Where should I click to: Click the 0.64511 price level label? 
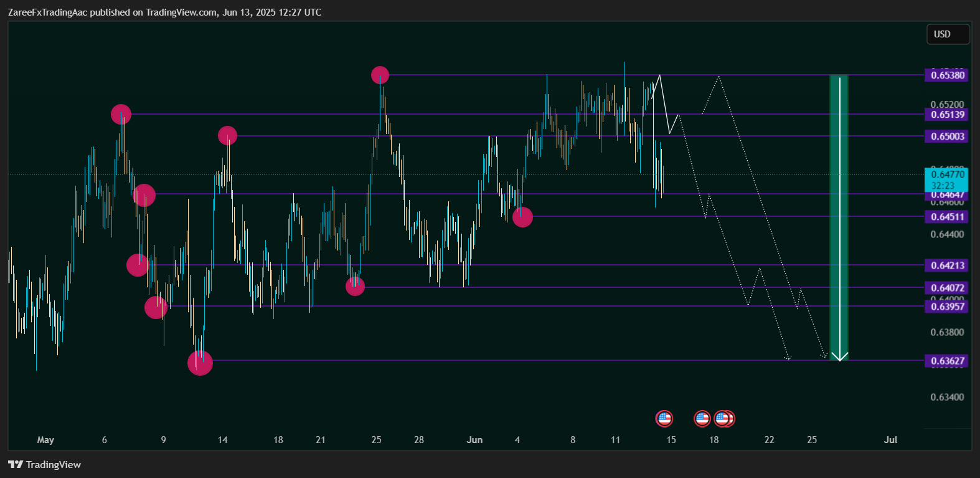[947, 217]
